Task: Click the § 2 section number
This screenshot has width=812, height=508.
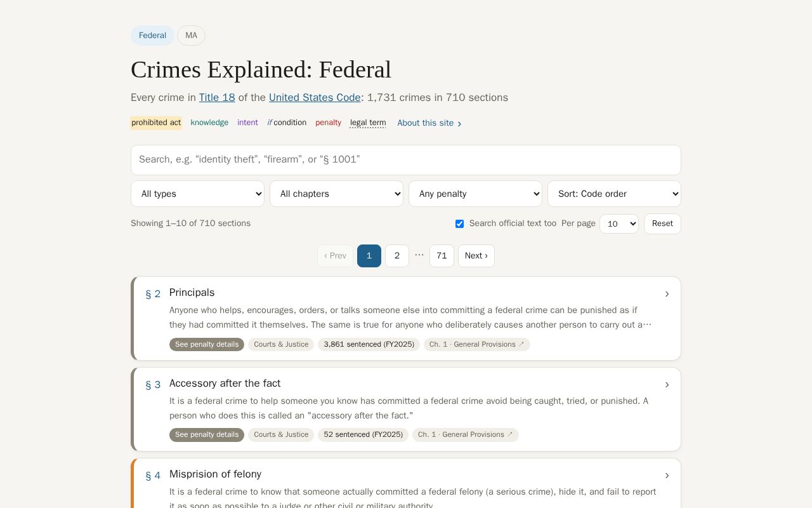Action: click(x=153, y=294)
